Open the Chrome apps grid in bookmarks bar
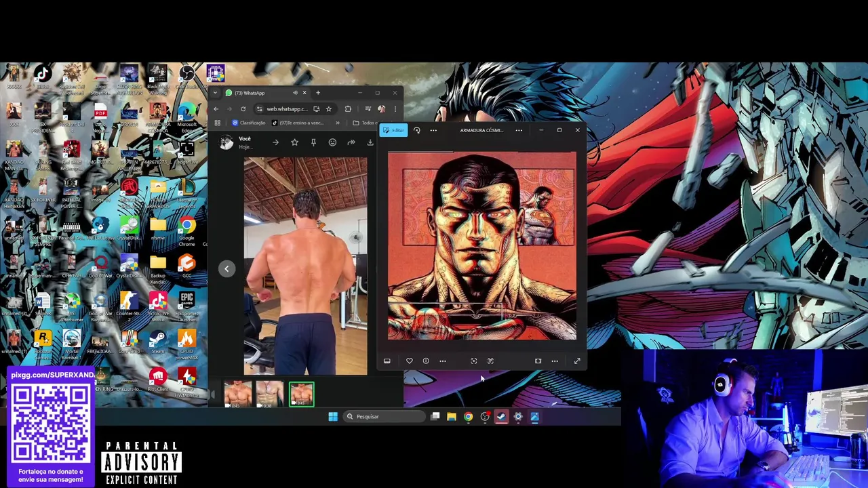The height and width of the screenshot is (488, 868). point(218,123)
